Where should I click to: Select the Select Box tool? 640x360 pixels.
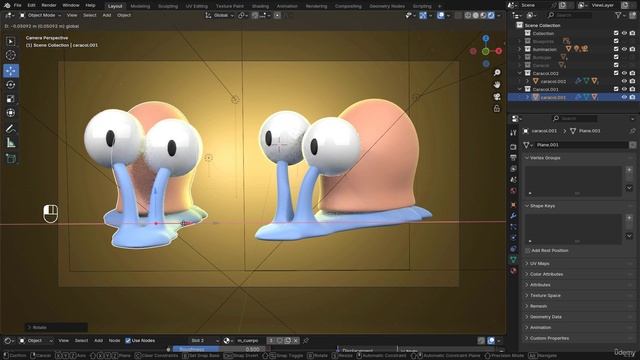tap(11, 41)
